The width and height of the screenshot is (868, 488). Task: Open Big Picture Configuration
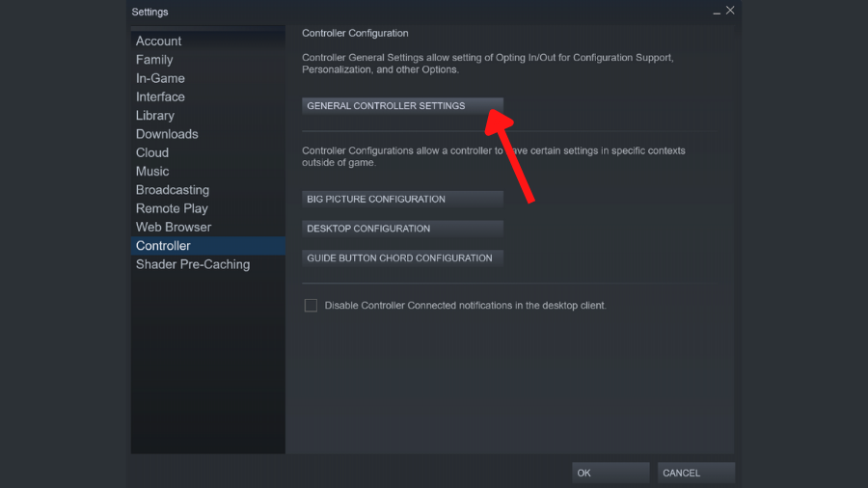pyautogui.click(x=402, y=199)
